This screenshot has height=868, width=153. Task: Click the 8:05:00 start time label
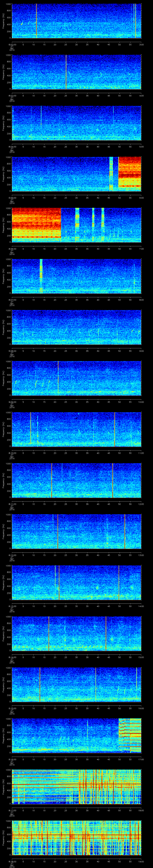tap(12, 198)
